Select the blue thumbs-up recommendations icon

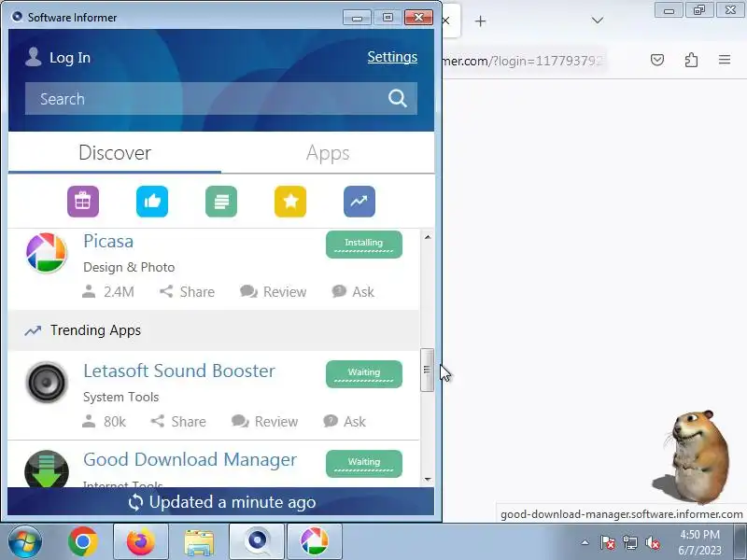(x=152, y=202)
